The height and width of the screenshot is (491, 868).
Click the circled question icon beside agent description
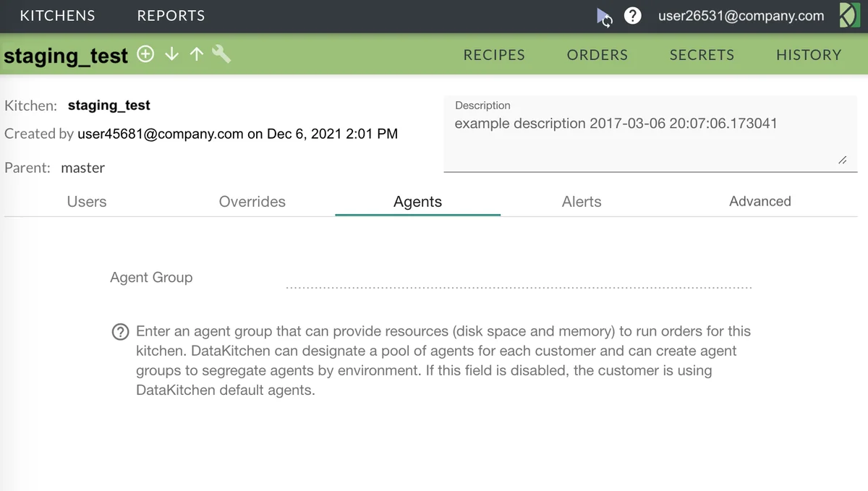pyautogui.click(x=120, y=331)
